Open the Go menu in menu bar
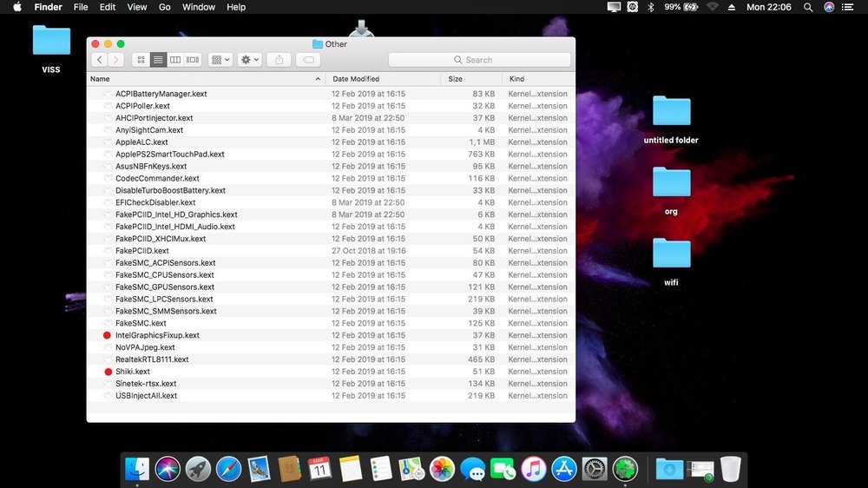 click(x=165, y=7)
